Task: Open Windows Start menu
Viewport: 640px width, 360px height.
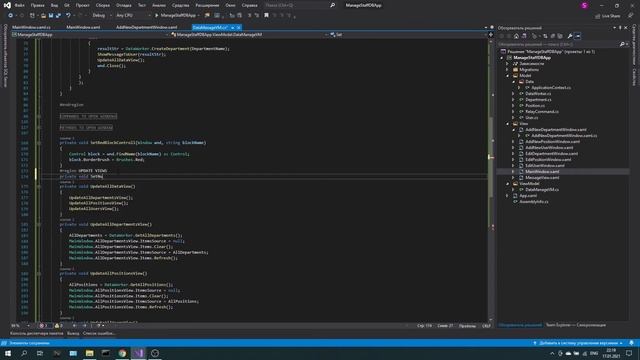Action: [8, 353]
